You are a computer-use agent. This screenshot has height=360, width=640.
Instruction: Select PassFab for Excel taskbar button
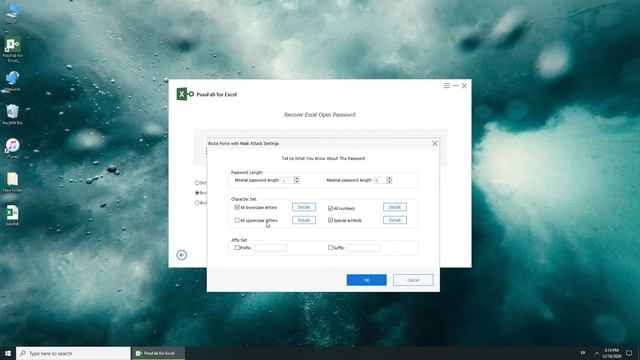pos(158,353)
